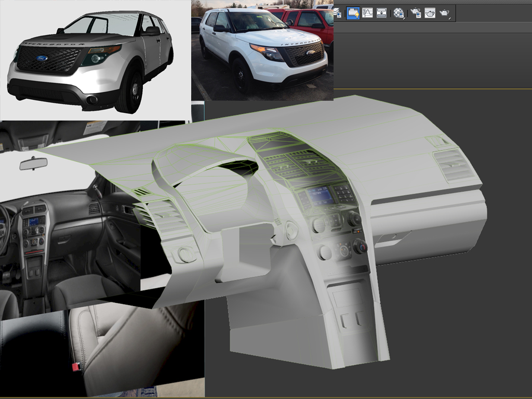Viewport: 532px width, 399px height.
Task: Open the Material Editor
Action: [x=398, y=13]
